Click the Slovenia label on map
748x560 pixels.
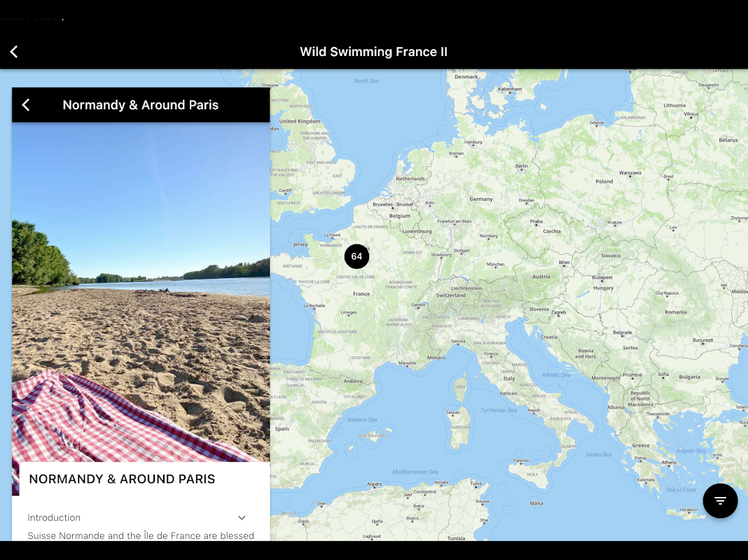[x=539, y=309]
